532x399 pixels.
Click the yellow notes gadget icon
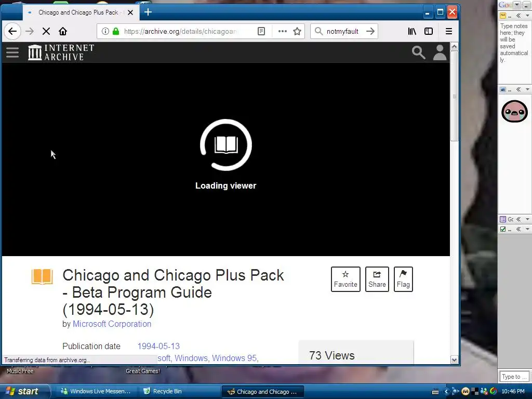503,16
